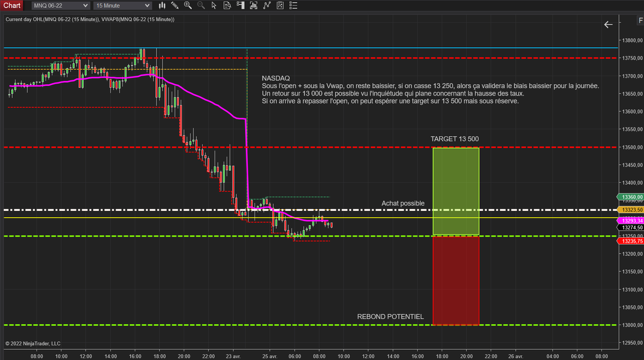Click the zoom out magnifier icon
The width and height of the screenshot is (644, 360).
click(x=201, y=5)
